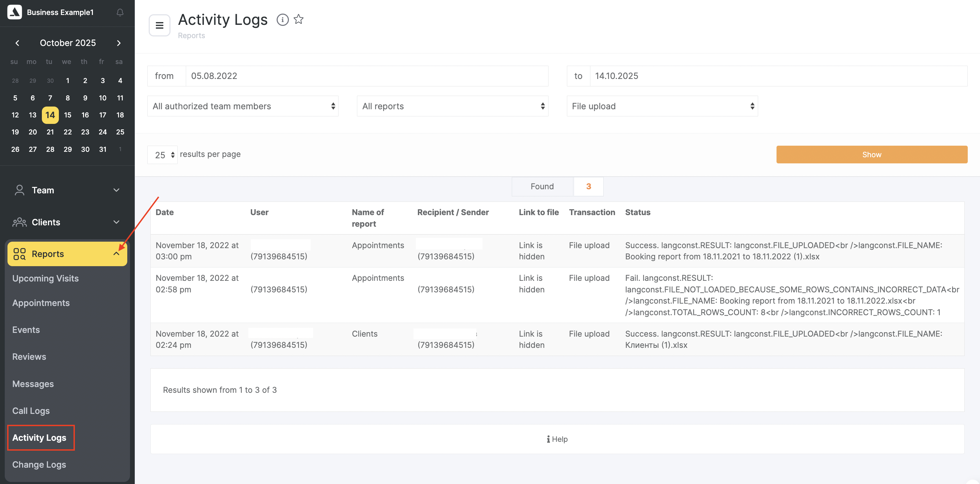Star Activity Logs as favorite
This screenshot has height=484, width=980.
tap(299, 19)
